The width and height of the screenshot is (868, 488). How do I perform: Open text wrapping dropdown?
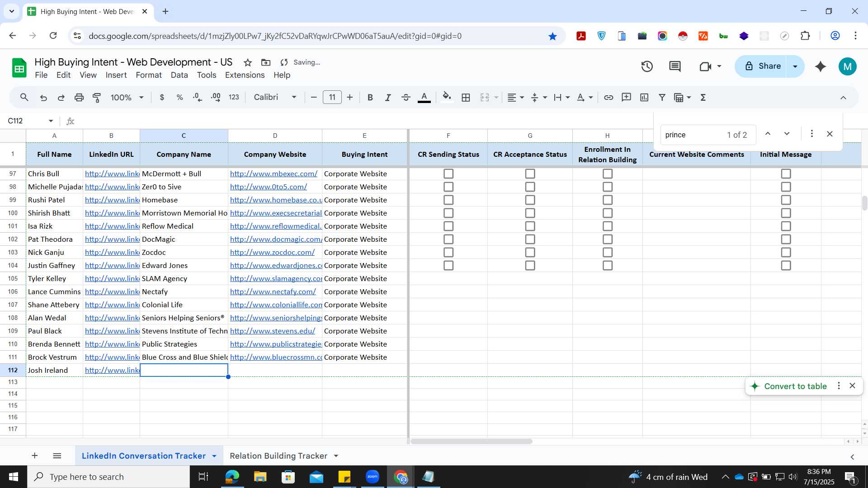click(x=562, y=98)
